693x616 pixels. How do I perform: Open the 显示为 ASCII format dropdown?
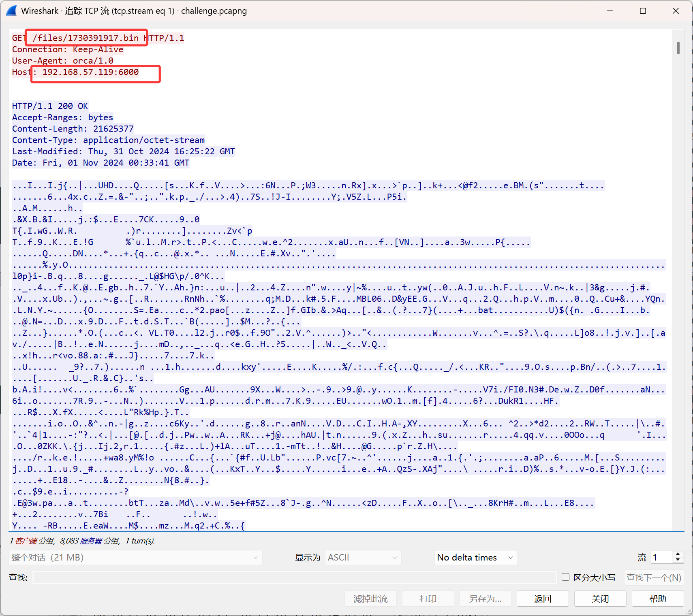coord(363,558)
